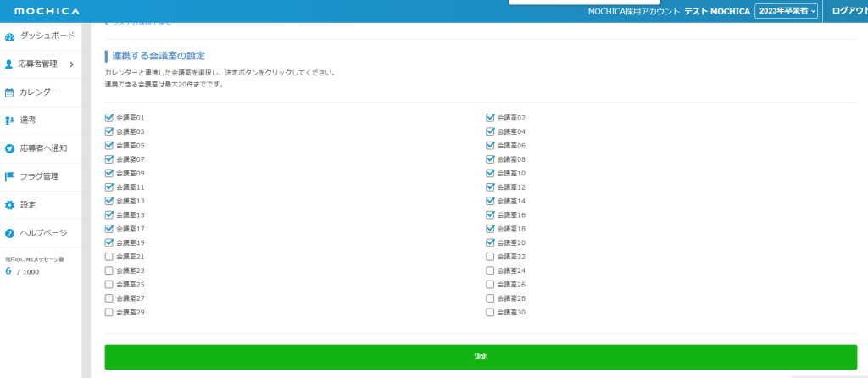Click the 応募者へ通知 notification icon
This screenshot has height=378, width=868.
point(10,148)
